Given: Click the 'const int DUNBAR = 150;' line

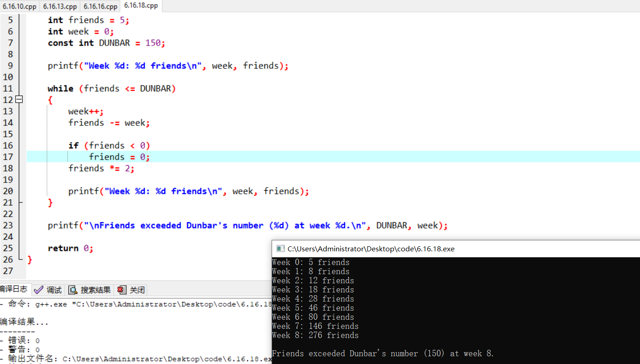Looking at the screenshot, I should [106, 43].
